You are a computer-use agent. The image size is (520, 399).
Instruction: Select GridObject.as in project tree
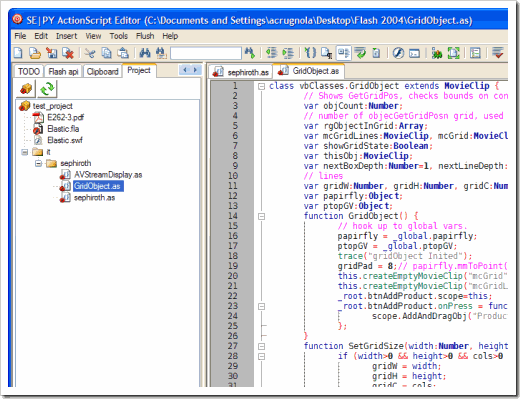98,186
